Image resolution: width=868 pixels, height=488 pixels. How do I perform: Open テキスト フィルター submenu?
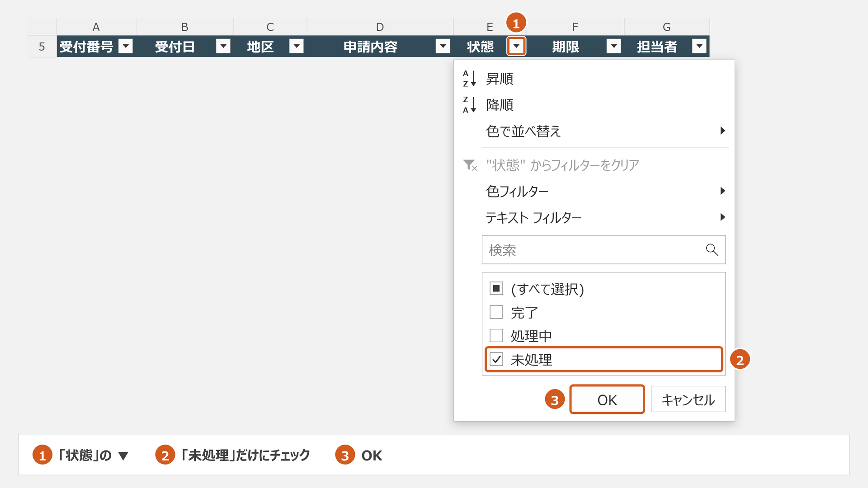point(594,217)
